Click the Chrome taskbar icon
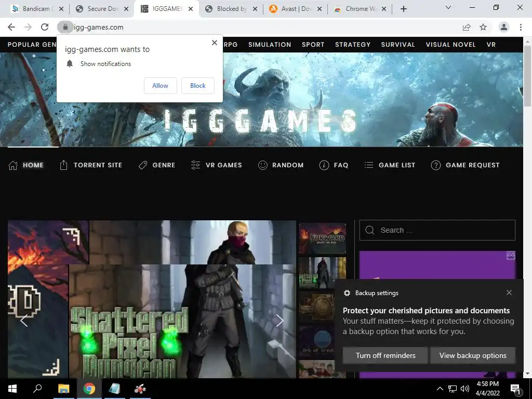The height and width of the screenshot is (399, 532). [89, 389]
